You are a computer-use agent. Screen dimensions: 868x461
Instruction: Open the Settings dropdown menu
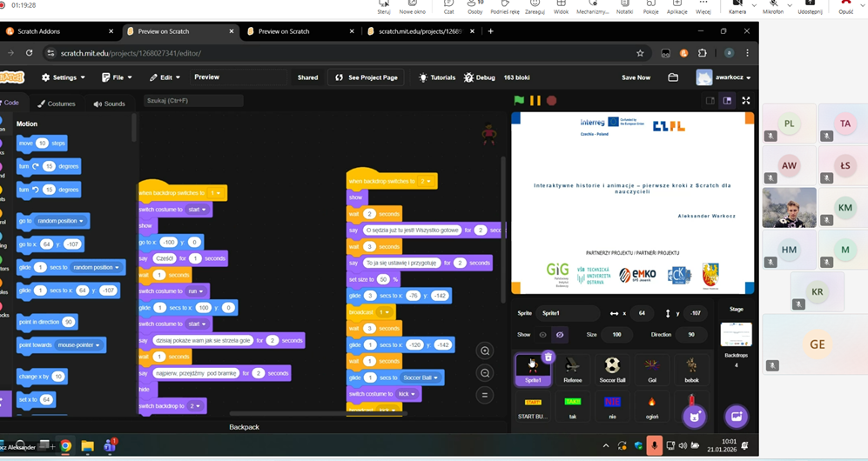64,77
